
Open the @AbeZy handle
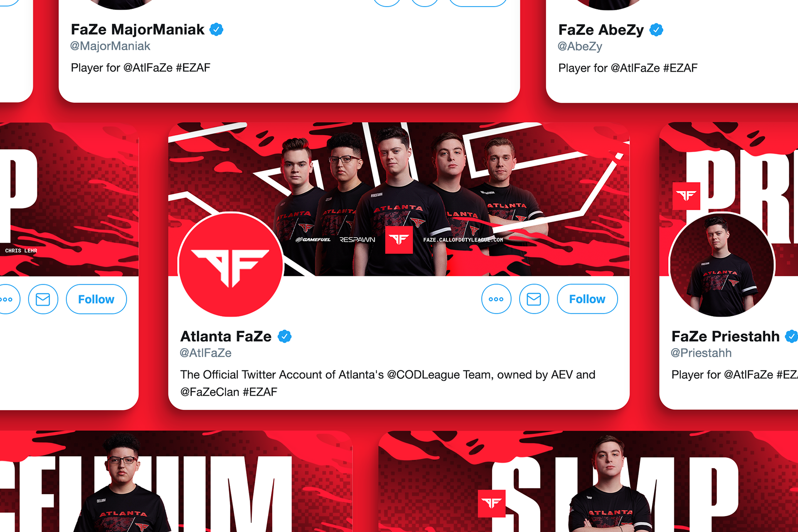tap(580, 47)
